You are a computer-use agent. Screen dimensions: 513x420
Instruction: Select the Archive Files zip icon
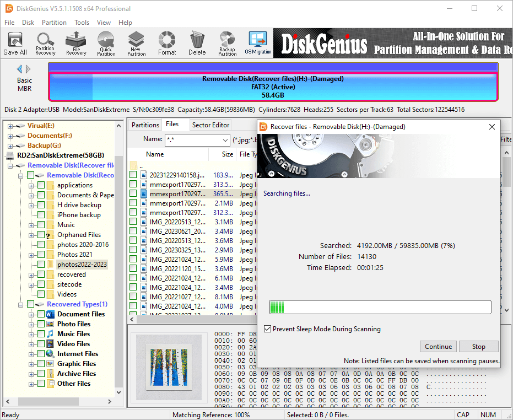point(50,374)
